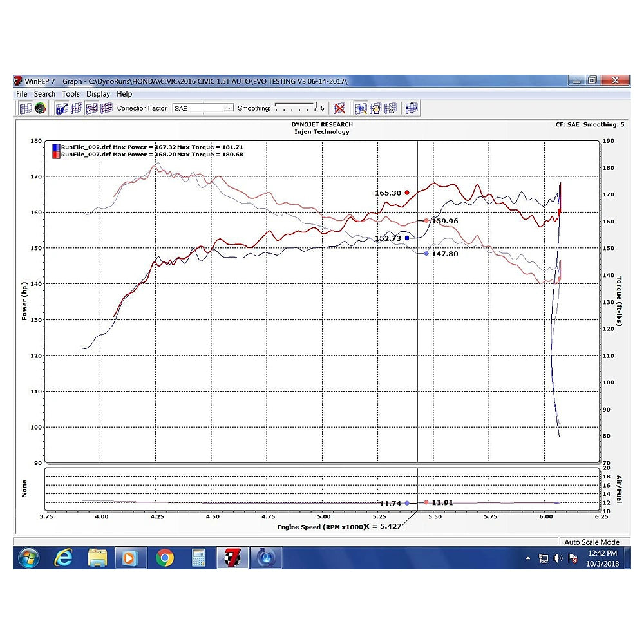Launch Internet Explorer from taskbar
Screen dimensions: 644x644
coord(64,558)
